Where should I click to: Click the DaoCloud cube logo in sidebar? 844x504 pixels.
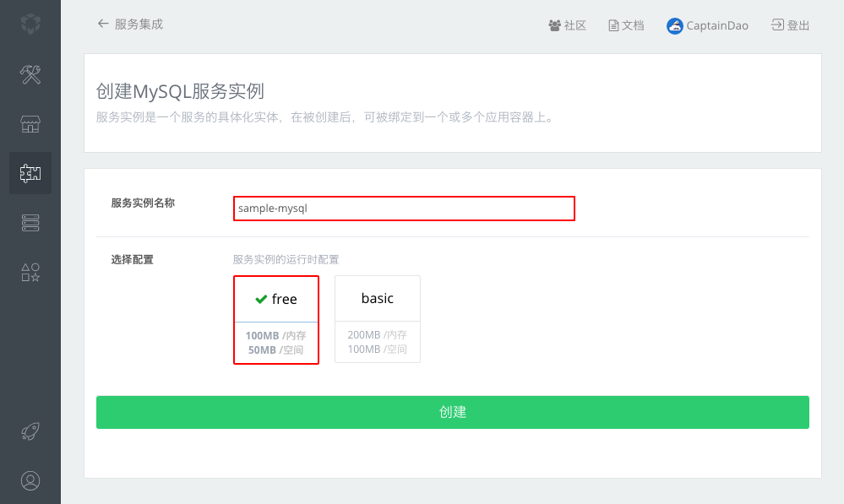pos(30,24)
